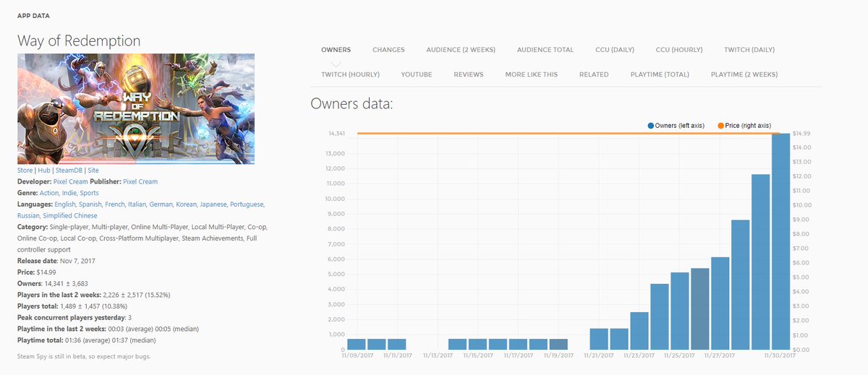The image size is (868, 375).
Task: Click the English language link
Action: tap(64, 204)
